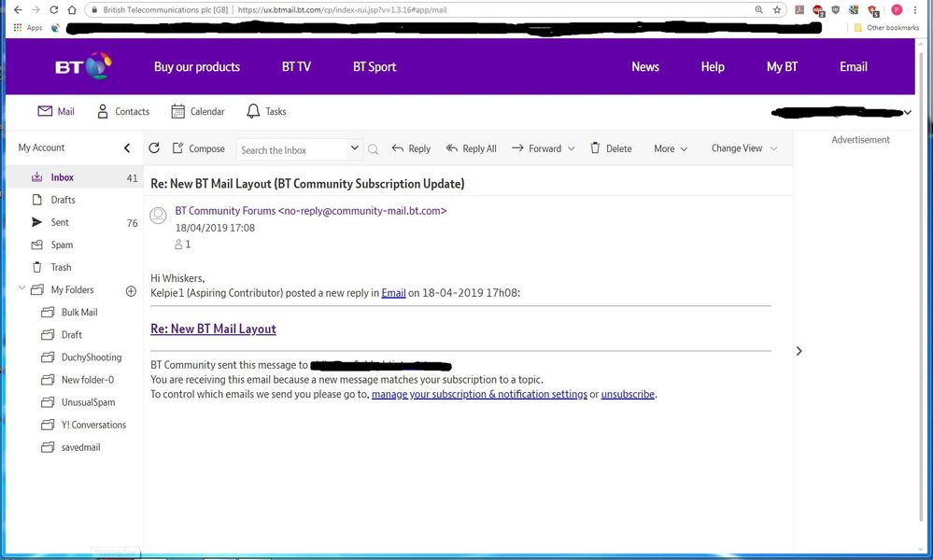Click the refresh mail icon

point(154,148)
